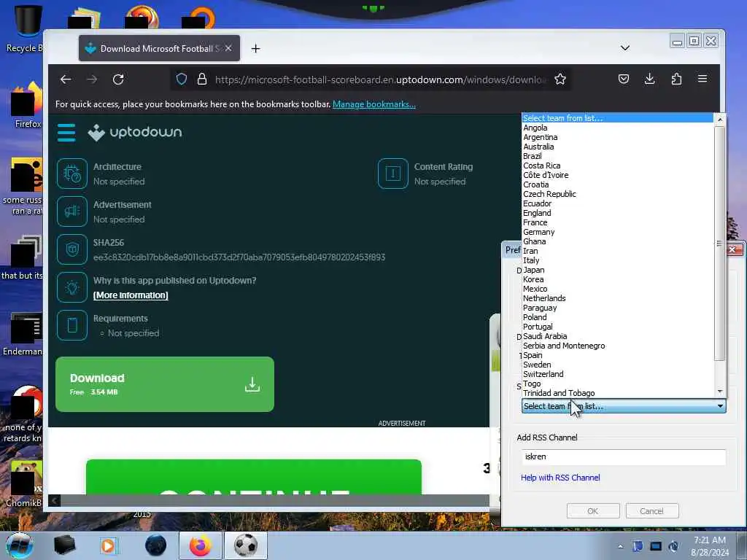Open media player taskbar icon
This screenshot has height=560, width=747.
[x=108, y=545]
